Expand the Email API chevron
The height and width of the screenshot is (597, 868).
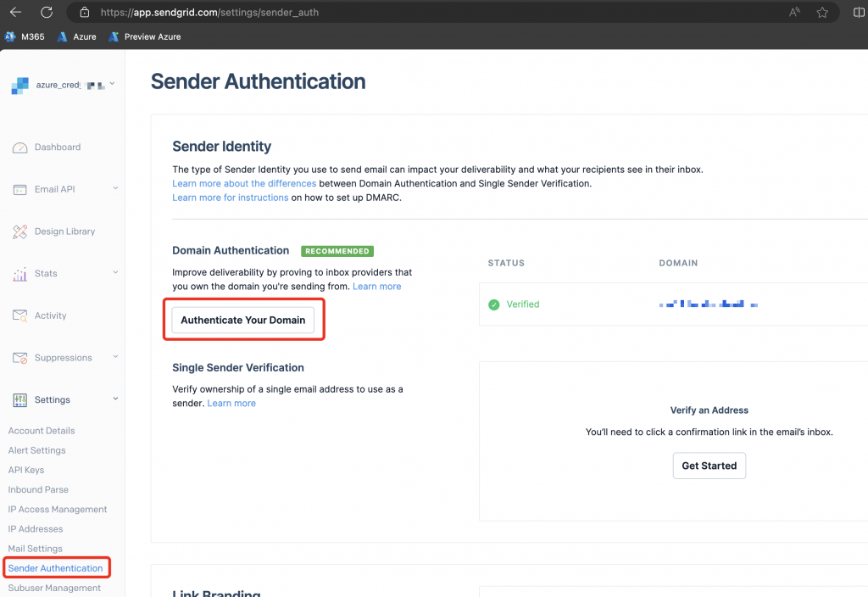click(x=115, y=188)
